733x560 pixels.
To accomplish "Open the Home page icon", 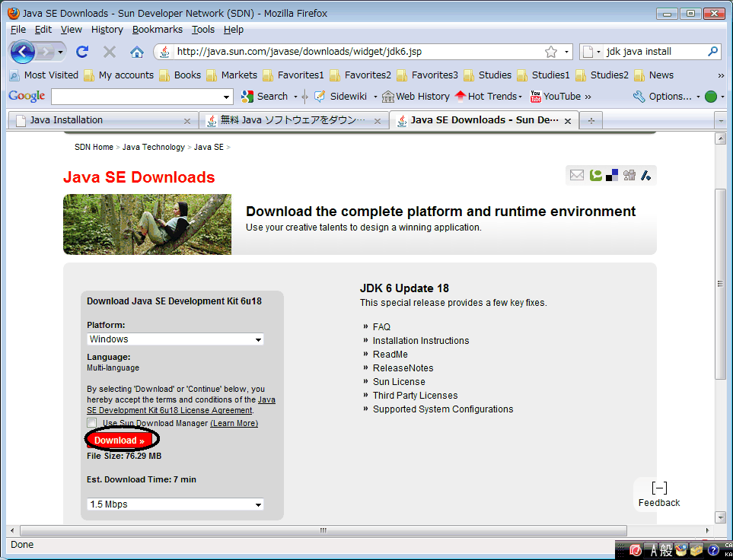I will pyautogui.click(x=136, y=52).
